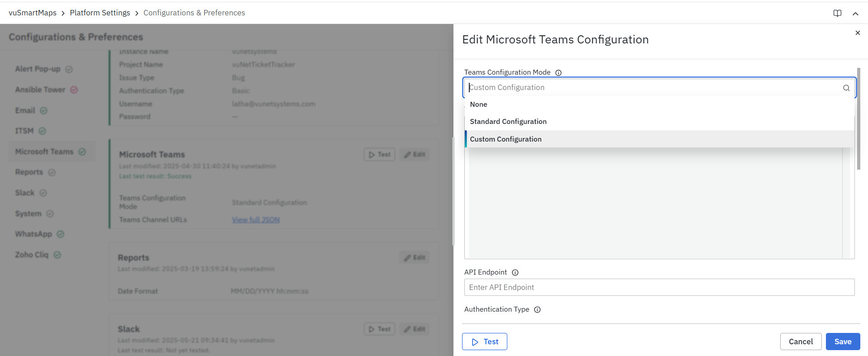Choose Custom Configuration option
The height and width of the screenshot is (356, 868).
pos(506,139)
